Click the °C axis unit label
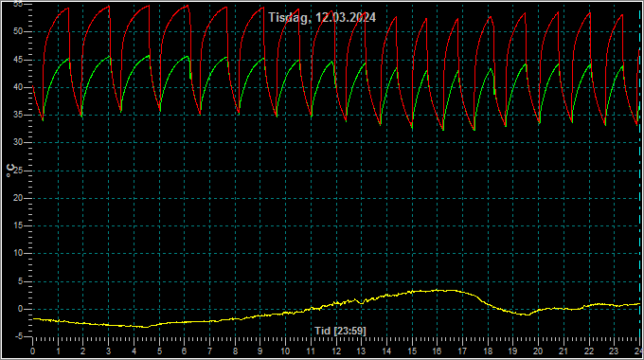The width and height of the screenshot is (644, 360). [x=10, y=171]
